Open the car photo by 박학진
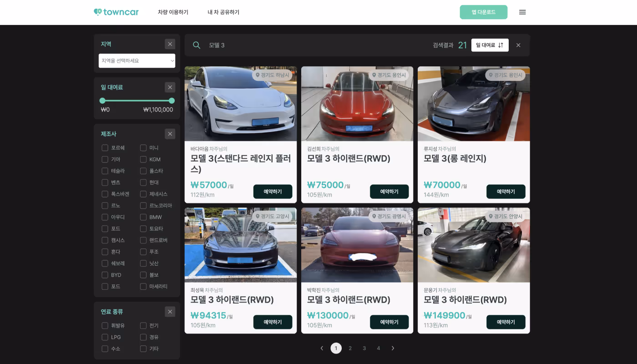Viewport: 637px width, 364px height. pyautogui.click(x=357, y=245)
